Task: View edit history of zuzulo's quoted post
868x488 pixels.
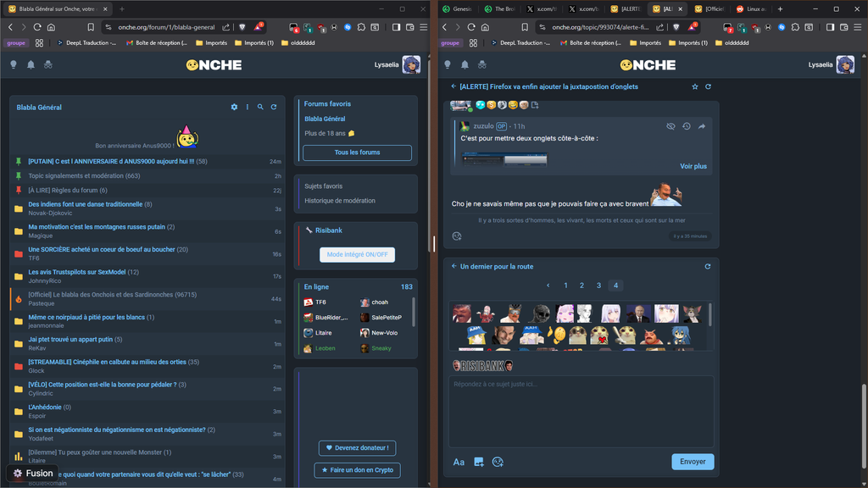Action: point(687,126)
